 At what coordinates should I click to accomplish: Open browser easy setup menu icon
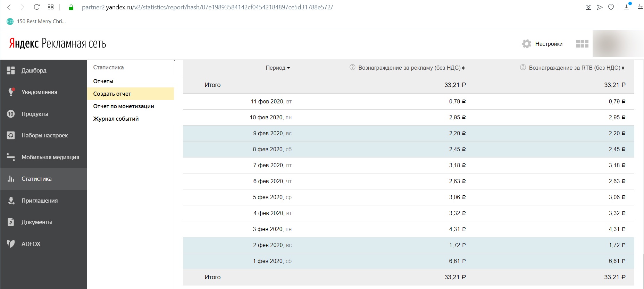click(x=640, y=7)
